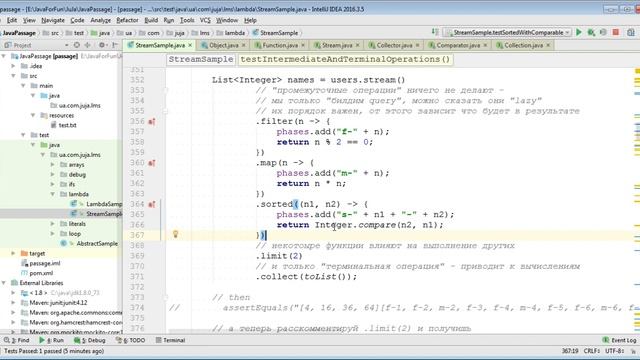Start debugging with the bug icon
The width and height of the screenshot is (640, 360).
591,32
